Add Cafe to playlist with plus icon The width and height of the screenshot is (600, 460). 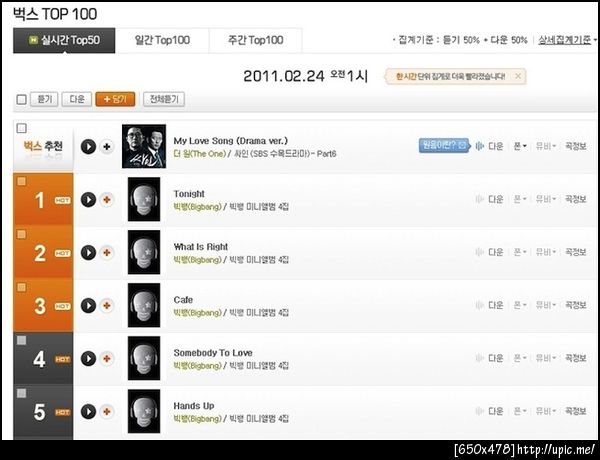pos(107,305)
